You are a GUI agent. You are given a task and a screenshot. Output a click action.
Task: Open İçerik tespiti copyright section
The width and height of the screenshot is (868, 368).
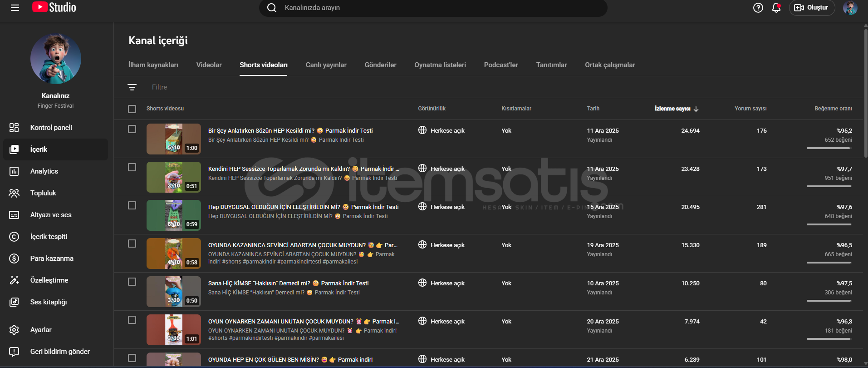49,237
